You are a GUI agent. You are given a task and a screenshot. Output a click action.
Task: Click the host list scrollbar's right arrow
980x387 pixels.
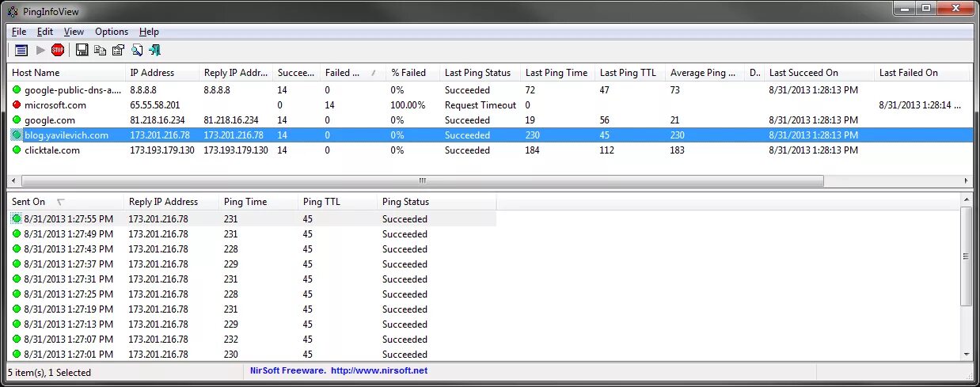[967, 180]
